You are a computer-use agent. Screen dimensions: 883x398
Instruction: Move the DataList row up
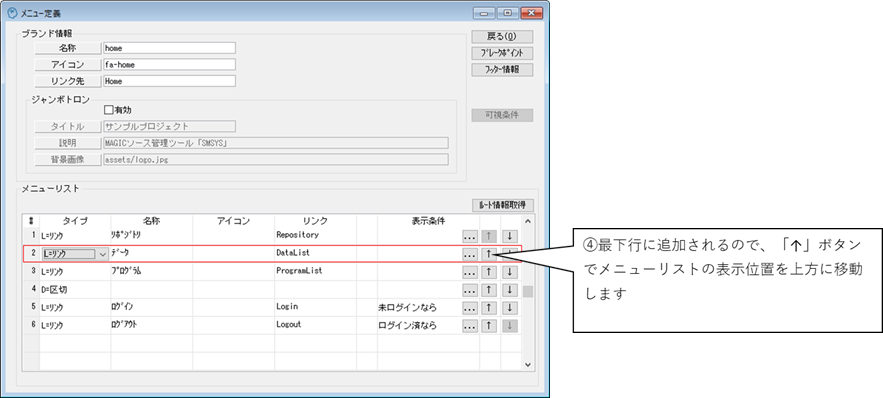488,254
